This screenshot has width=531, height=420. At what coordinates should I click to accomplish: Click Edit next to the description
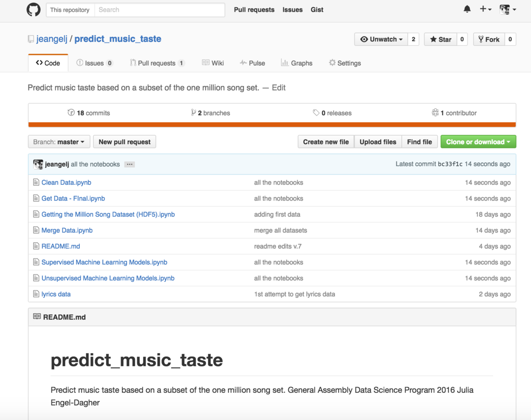tap(279, 88)
